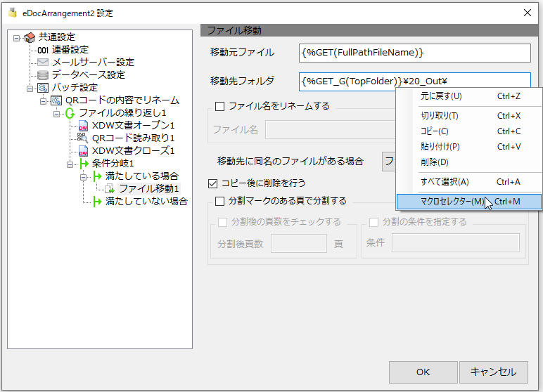
Task: Click the 条件 input field
Action: [x=456, y=243]
